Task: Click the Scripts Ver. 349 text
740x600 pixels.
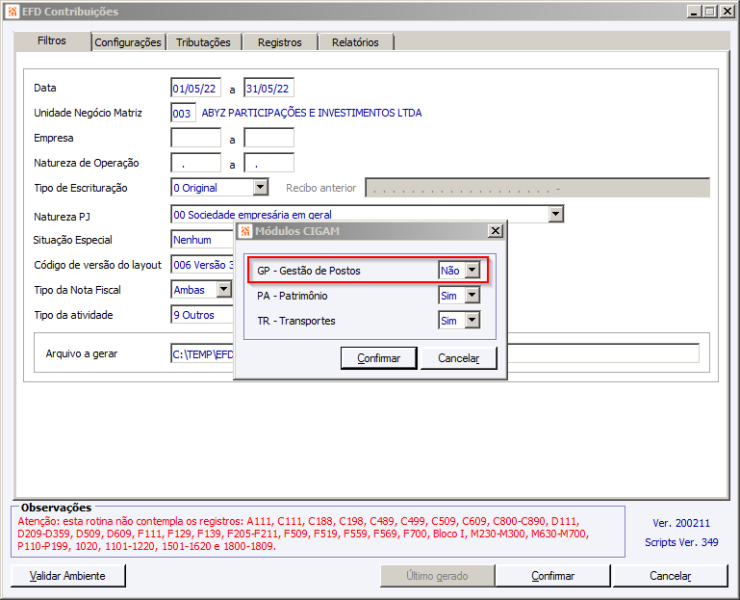Action: 681,542
